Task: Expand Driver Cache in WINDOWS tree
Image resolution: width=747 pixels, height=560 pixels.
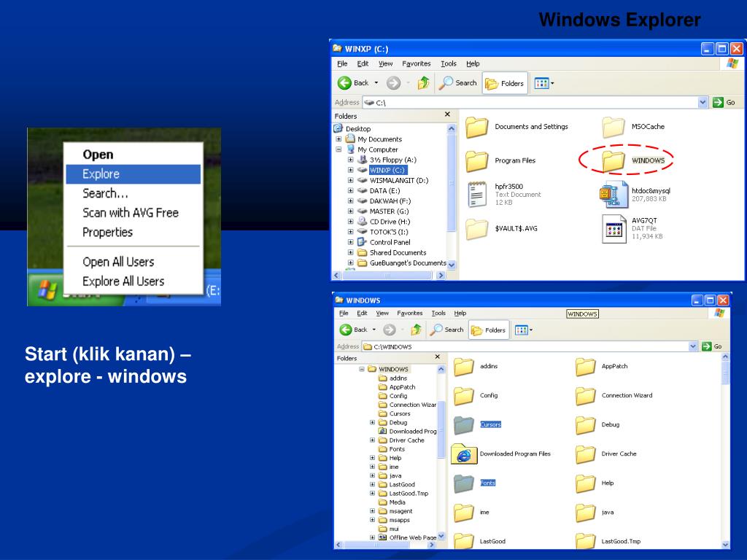Action: click(x=373, y=440)
